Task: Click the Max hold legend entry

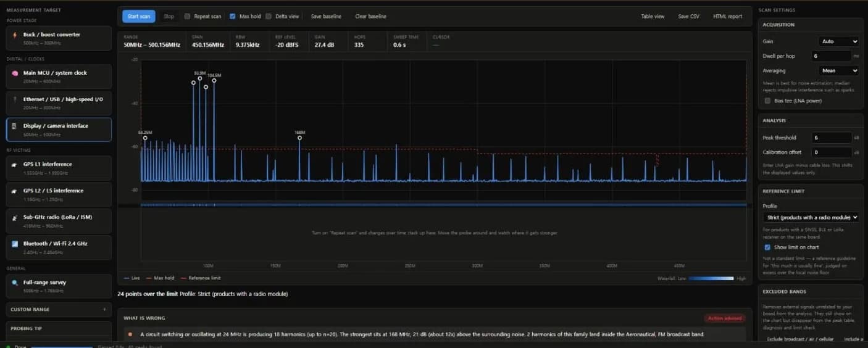Action: coord(161,278)
